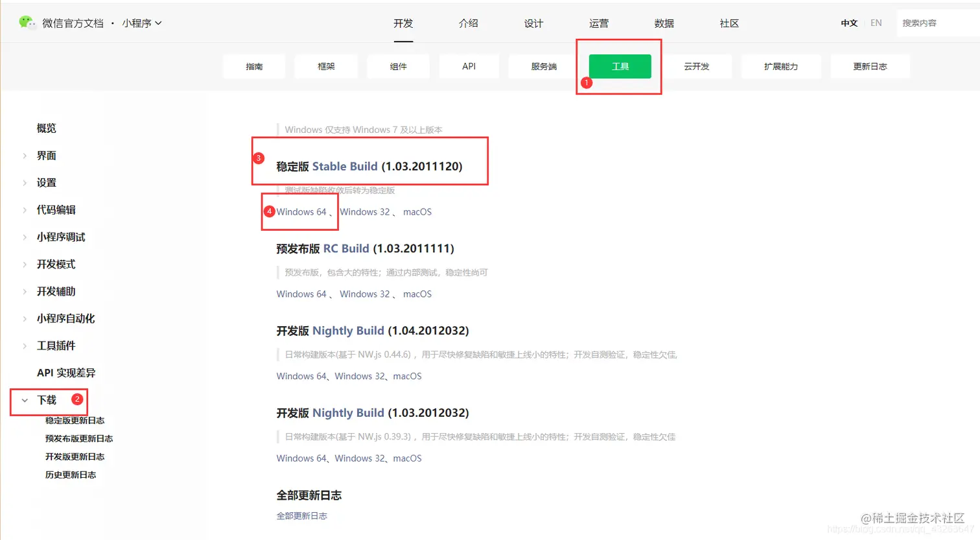Click the 微信官方文档 title text
This screenshot has height=540, width=980.
73,23
